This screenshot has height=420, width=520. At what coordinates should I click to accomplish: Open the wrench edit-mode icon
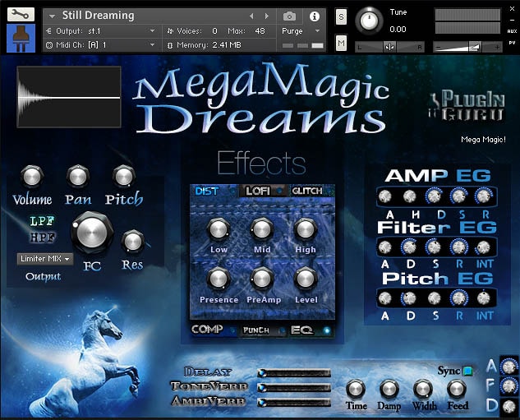click(20, 15)
